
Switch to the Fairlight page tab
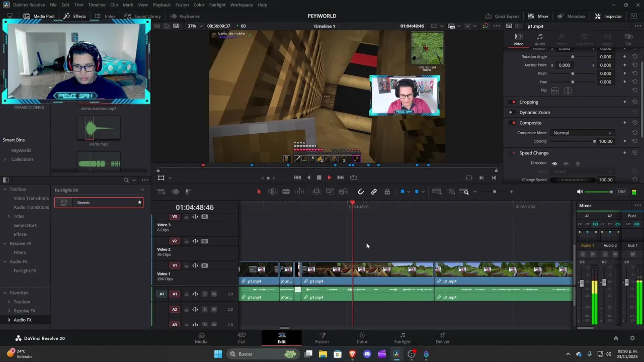coord(402,338)
